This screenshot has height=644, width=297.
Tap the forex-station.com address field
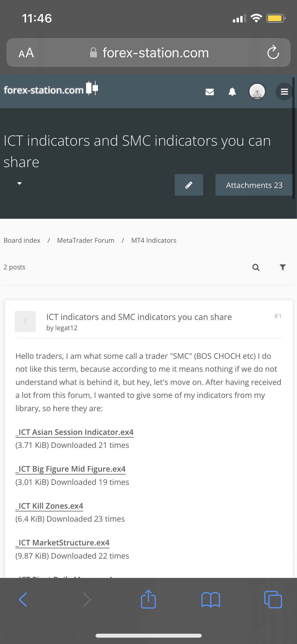point(155,53)
